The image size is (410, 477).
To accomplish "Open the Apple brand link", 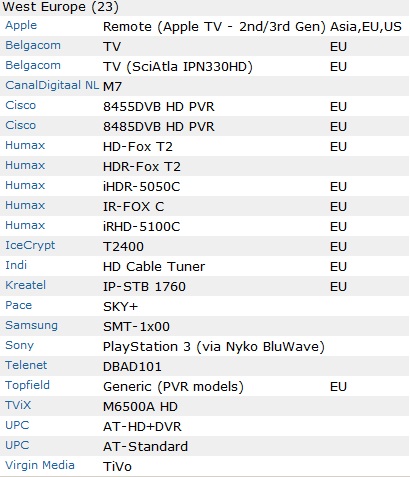I will point(21,26).
